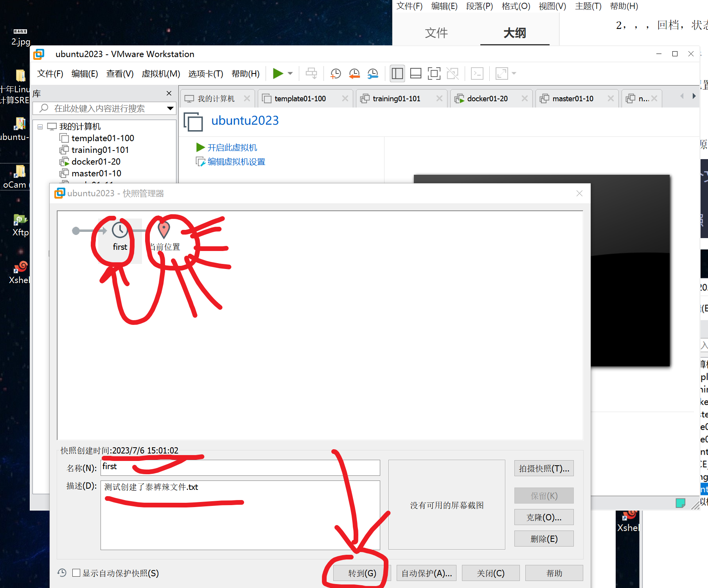Click the stretch guest toolbar icon

tap(501, 73)
